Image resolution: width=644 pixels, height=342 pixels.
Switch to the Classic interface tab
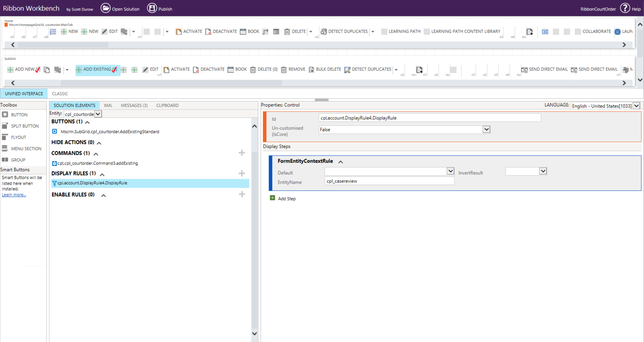60,94
